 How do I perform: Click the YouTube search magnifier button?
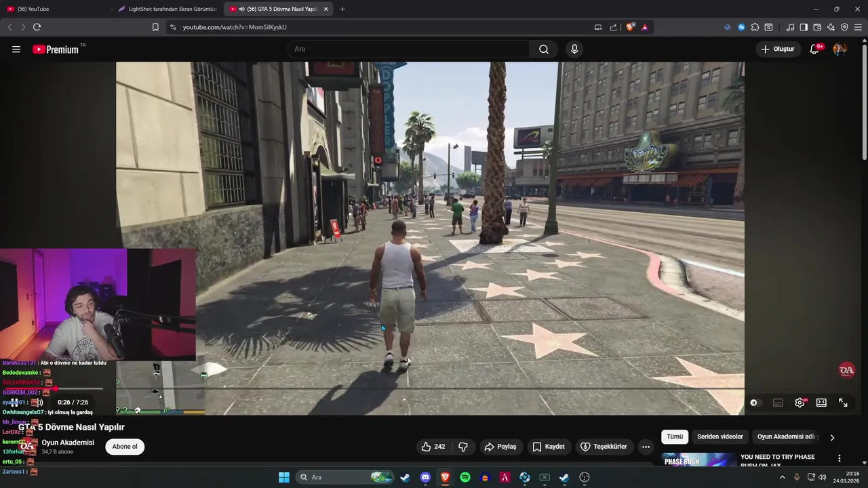tap(544, 49)
